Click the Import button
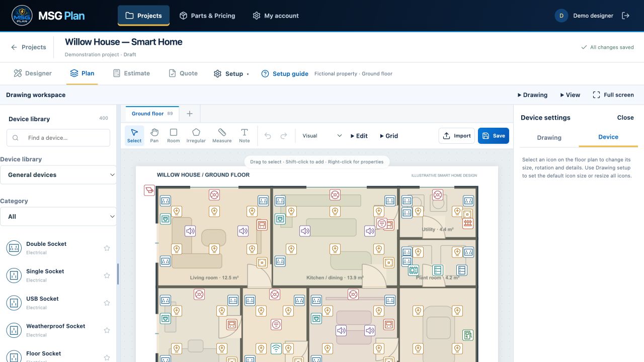The image size is (644, 362). (457, 136)
